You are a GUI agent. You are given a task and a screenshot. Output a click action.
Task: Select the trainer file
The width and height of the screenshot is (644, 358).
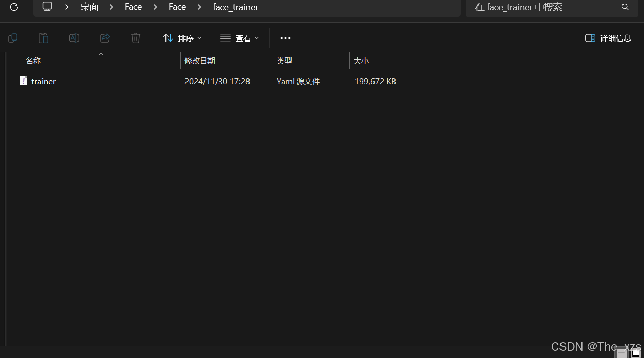(x=44, y=81)
